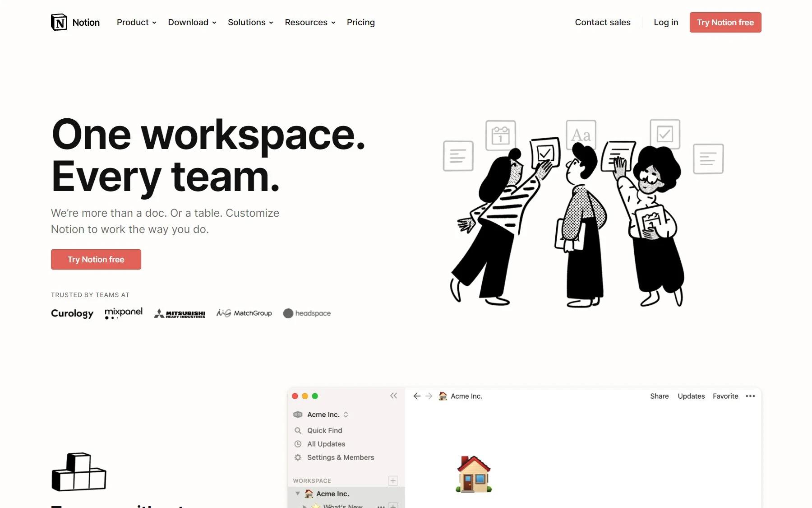
Task: Expand the Resources menu
Action: 310,22
